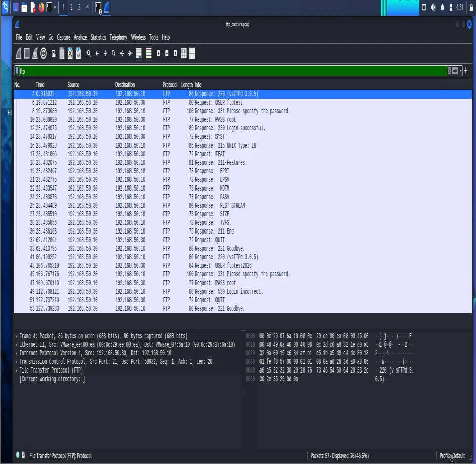
Task: Select packet 'Response: 215 UNIX Type: L8'
Action: pos(243,145)
